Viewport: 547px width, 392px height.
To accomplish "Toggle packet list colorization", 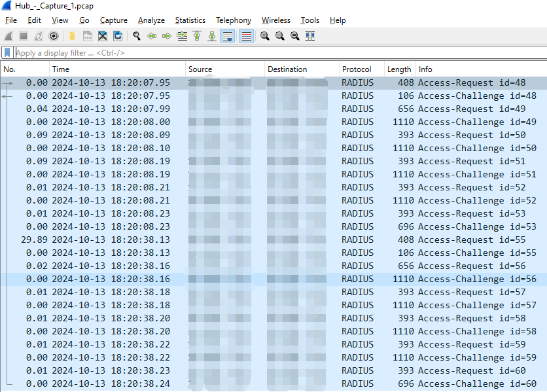I will pos(246,36).
